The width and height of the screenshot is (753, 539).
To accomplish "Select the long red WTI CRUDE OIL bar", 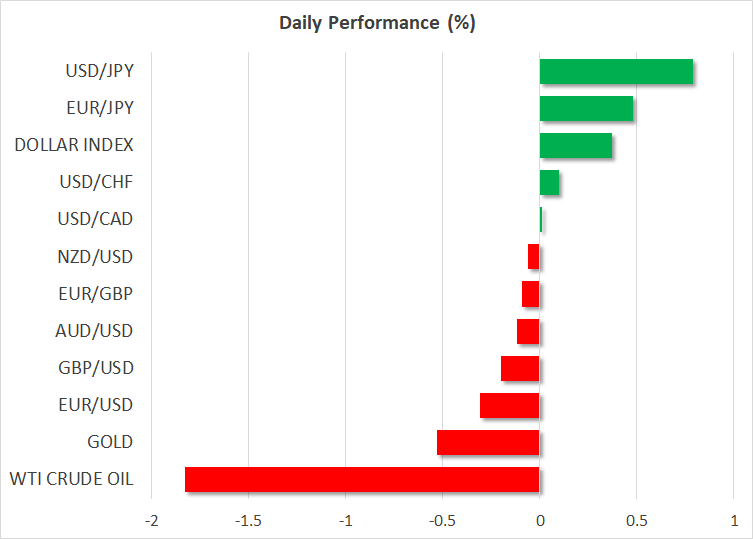I will [x=362, y=479].
